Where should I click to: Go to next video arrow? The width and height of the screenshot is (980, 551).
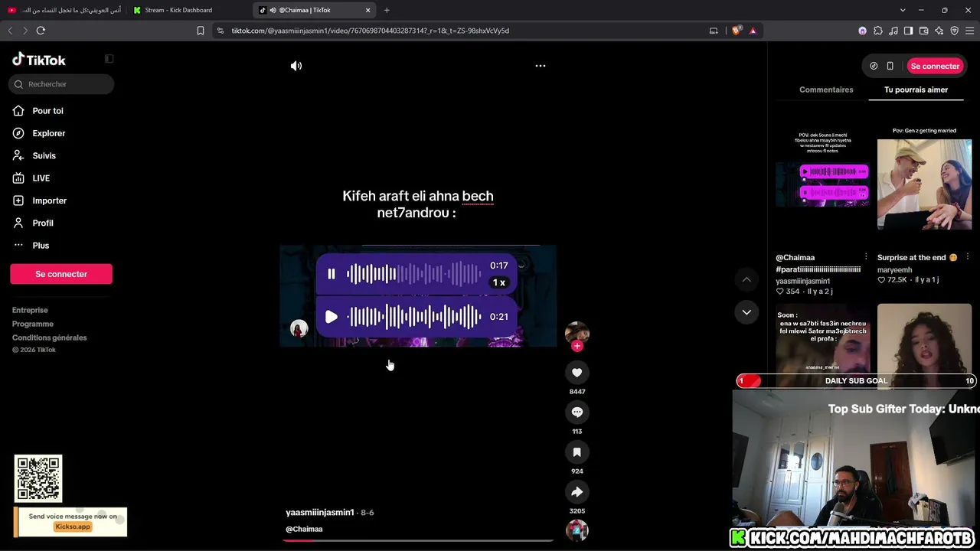[746, 312]
